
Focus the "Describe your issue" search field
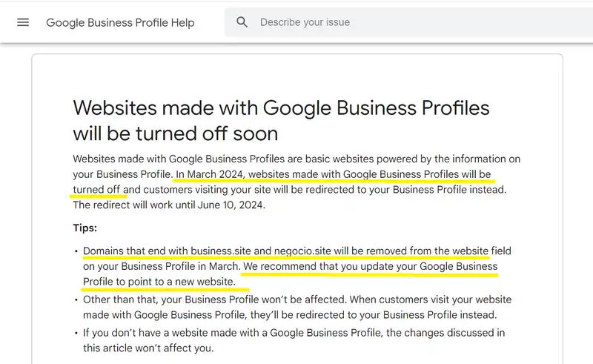tap(371, 22)
